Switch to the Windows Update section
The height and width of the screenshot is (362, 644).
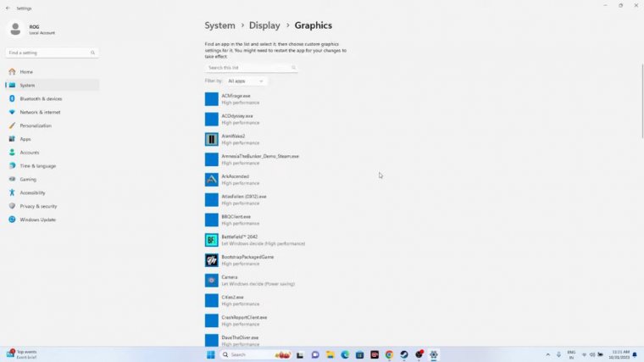(x=37, y=220)
